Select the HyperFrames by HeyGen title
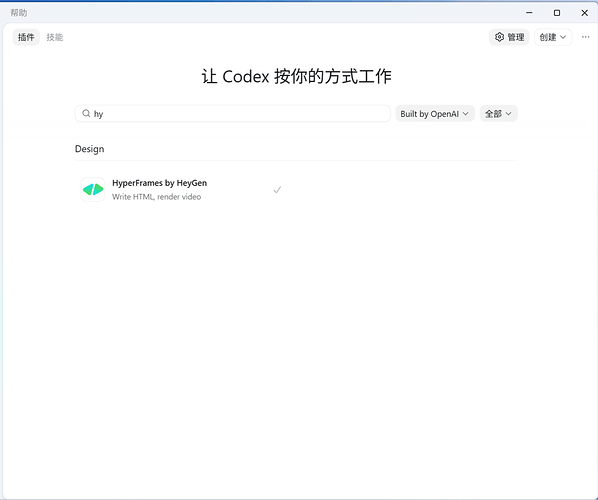This screenshot has height=500, width=598. tap(159, 183)
